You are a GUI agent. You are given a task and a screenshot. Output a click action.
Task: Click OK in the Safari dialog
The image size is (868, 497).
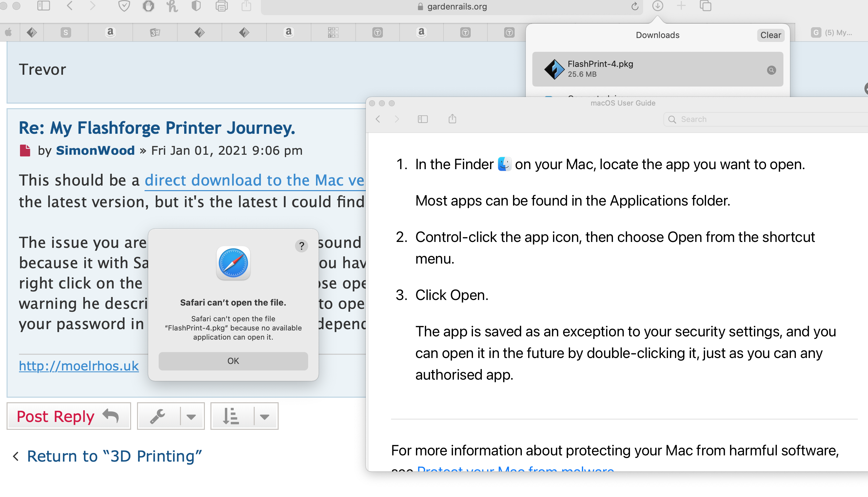(x=233, y=361)
